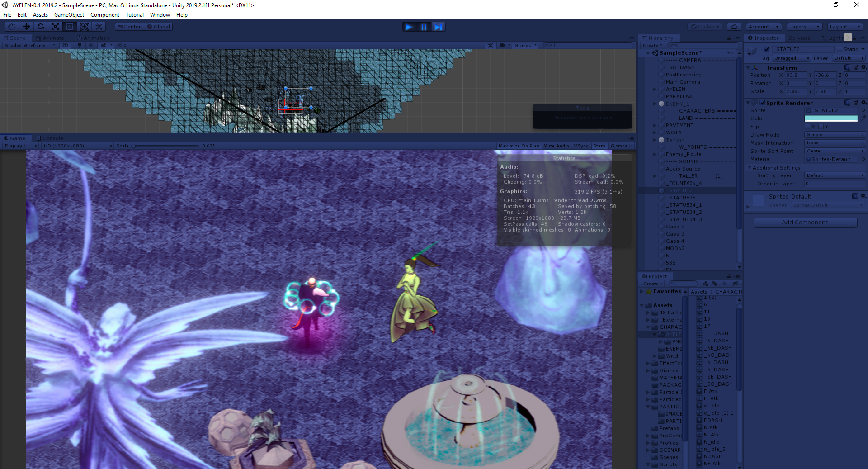Screen dimensions: 868x469
Task: Open Unity Services via the cloud icon
Action: 735,27
